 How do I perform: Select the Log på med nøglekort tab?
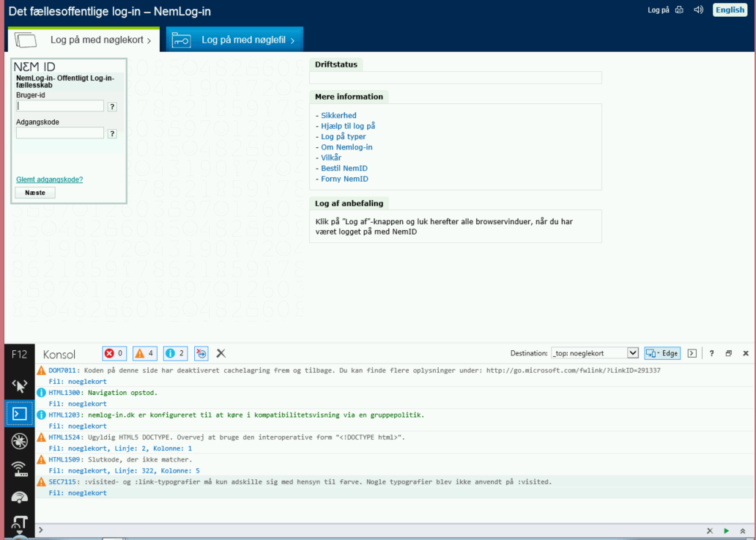(x=84, y=40)
